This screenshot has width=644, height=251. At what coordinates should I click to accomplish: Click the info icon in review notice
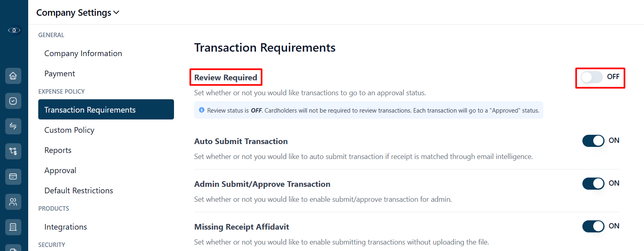(x=202, y=110)
